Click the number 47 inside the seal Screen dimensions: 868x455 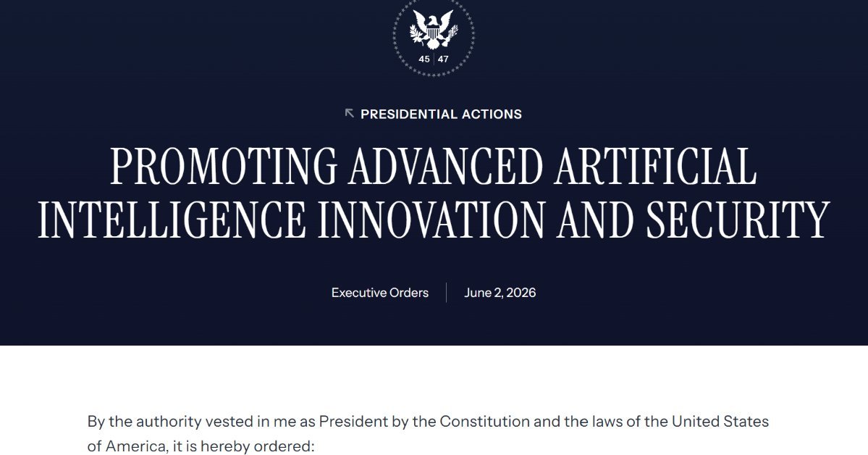(443, 59)
